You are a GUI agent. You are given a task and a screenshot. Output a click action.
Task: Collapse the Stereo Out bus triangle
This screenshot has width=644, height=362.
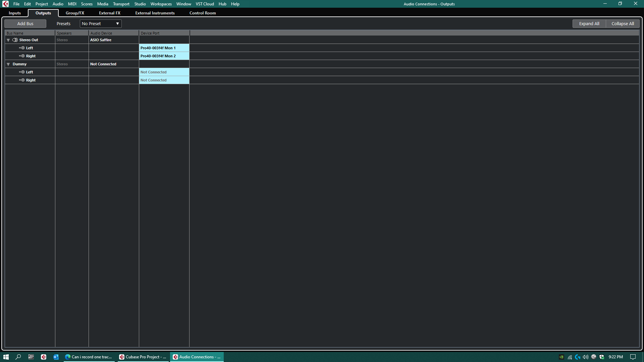(8, 40)
